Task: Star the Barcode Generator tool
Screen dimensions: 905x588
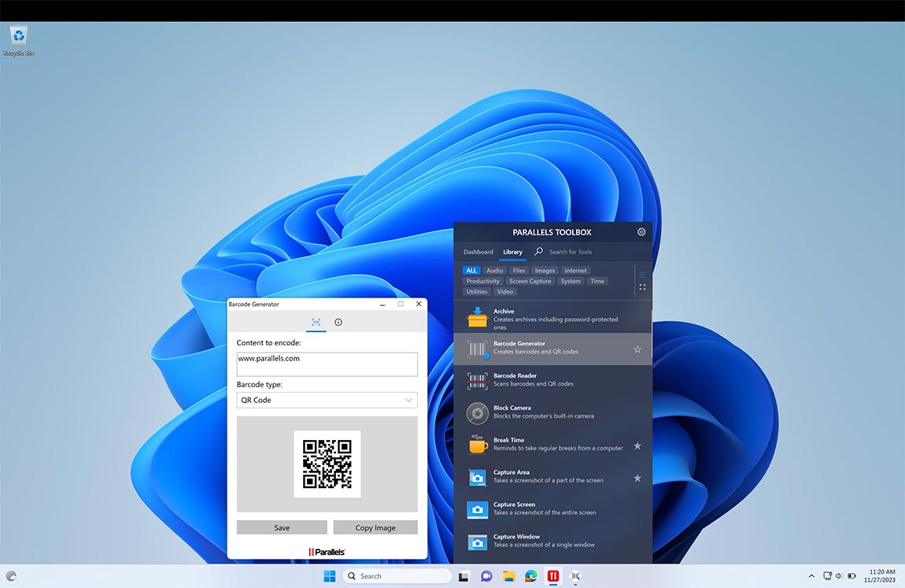Action: (x=637, y=349)
